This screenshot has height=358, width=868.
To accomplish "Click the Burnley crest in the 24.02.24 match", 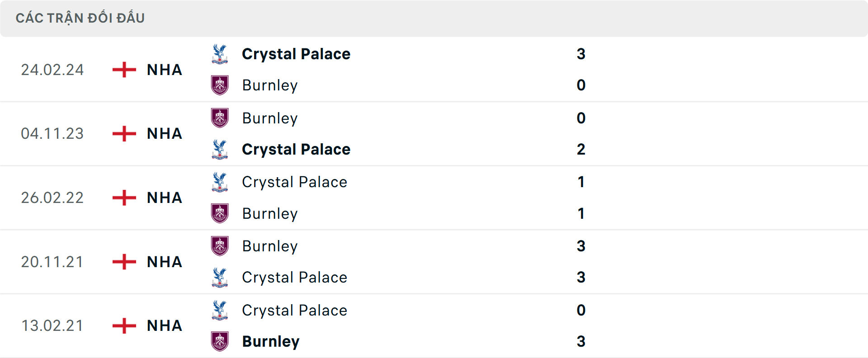I will point(220,85).
